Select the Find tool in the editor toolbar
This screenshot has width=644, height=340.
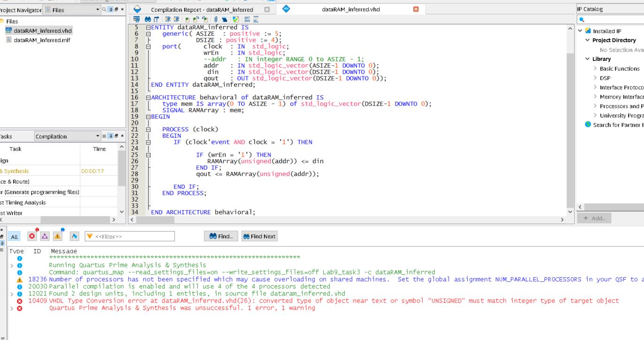pyautogui.click(x=147, y=20)
